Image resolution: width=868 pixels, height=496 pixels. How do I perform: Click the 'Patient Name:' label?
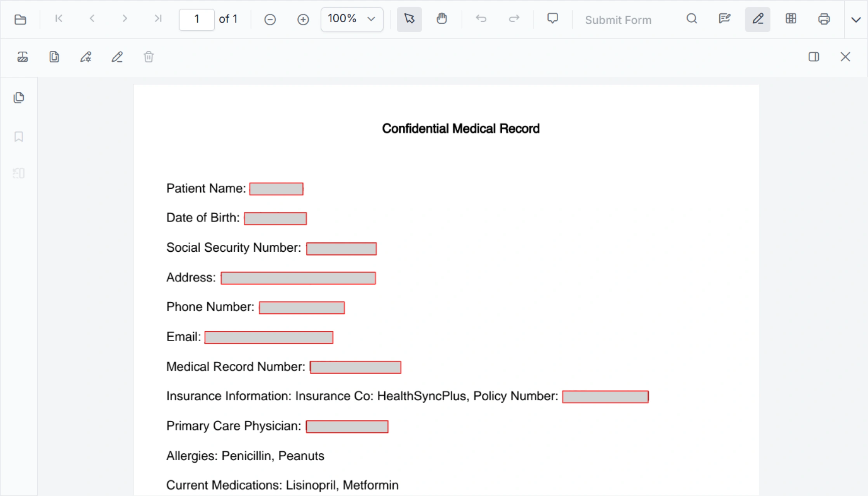pos(206,188)
